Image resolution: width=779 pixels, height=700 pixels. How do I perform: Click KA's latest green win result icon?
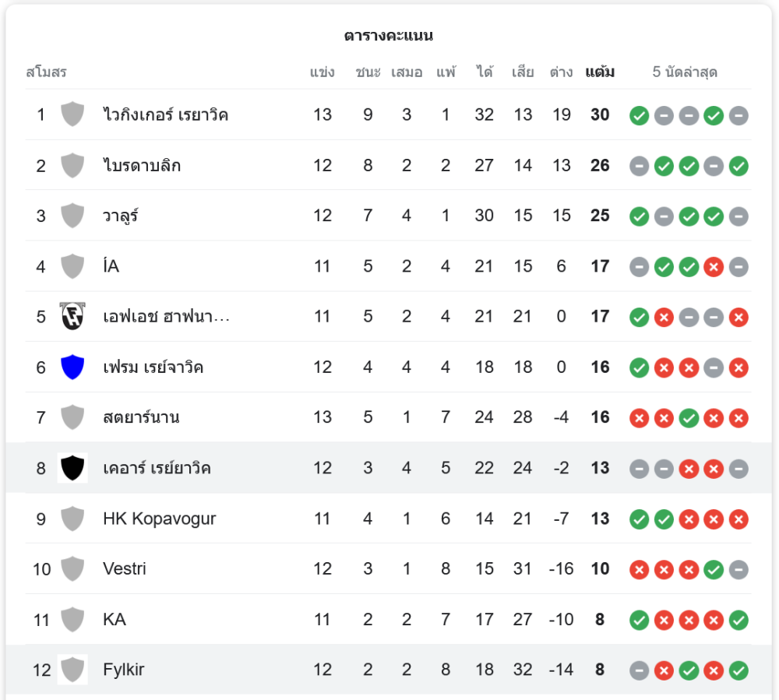(738, 620)
